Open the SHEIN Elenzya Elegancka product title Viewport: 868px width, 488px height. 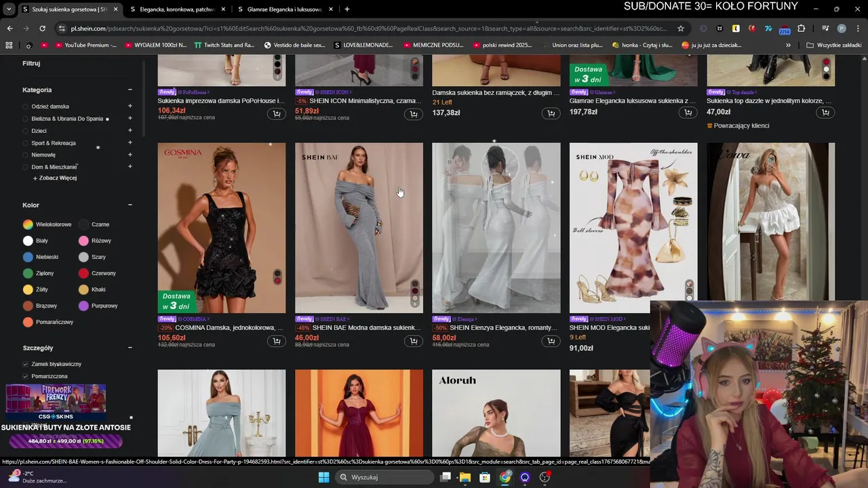coord(503,327)
